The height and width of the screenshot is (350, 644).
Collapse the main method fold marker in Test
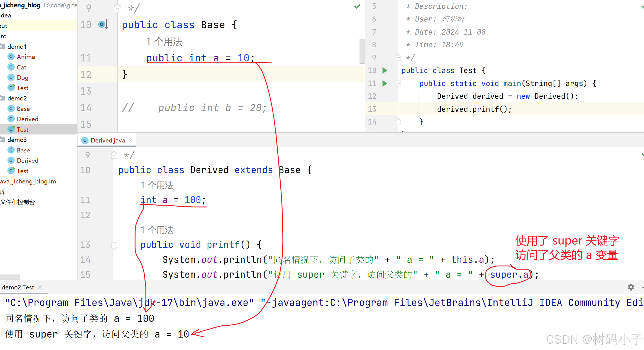tap(398, 83)
